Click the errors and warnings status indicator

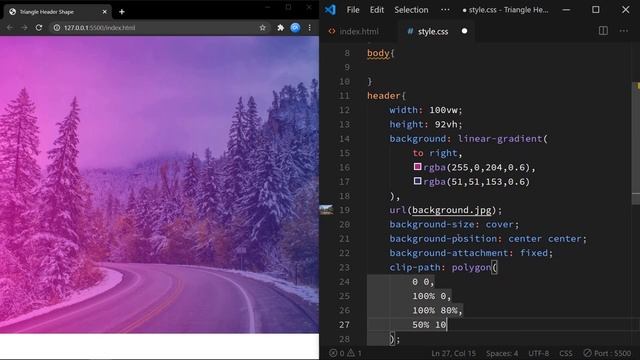(x=345, y=353)
